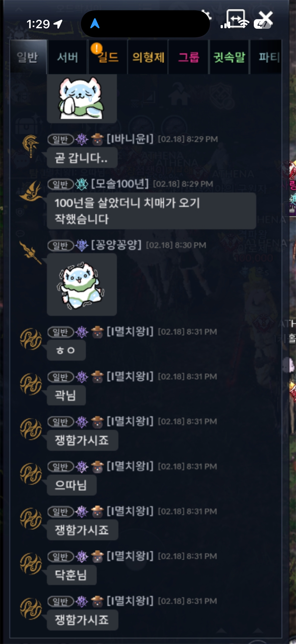Image resolution: width=296 pixels, height=644 pixels.
Task: Click the crying cat sticker at top
Action: click(81, 98)
